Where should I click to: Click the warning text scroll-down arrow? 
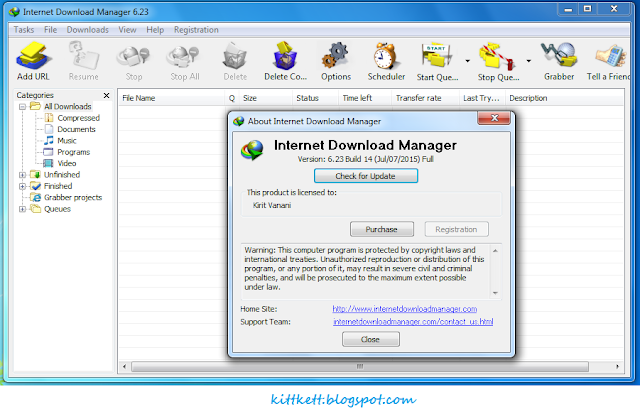(495, 293)
